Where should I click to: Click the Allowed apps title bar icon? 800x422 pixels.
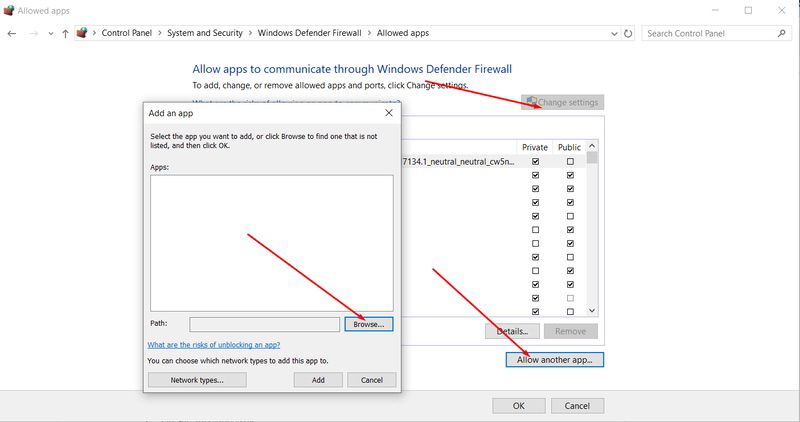(9, 10)
